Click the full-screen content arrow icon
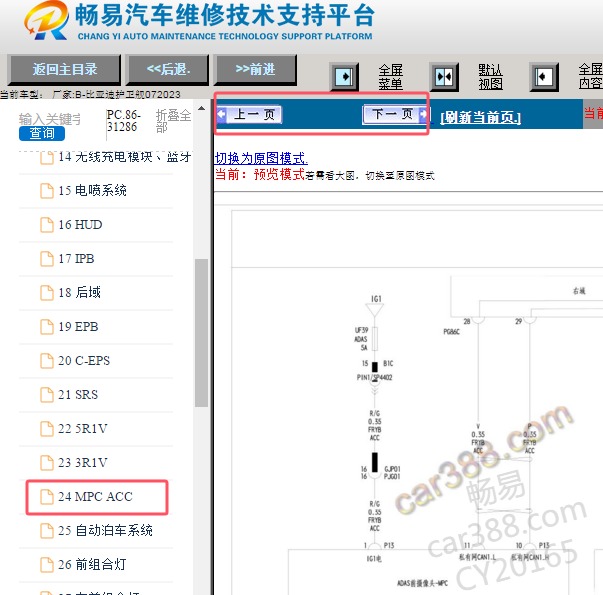Viewport: 603px width, 595px height. pos(544,77)
